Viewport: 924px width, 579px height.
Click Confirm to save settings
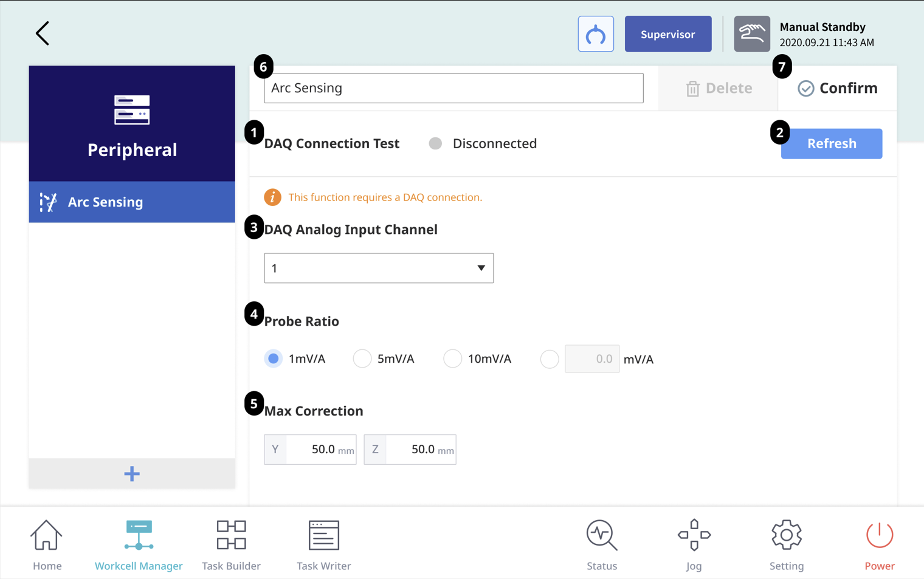(x=837, y=88)
